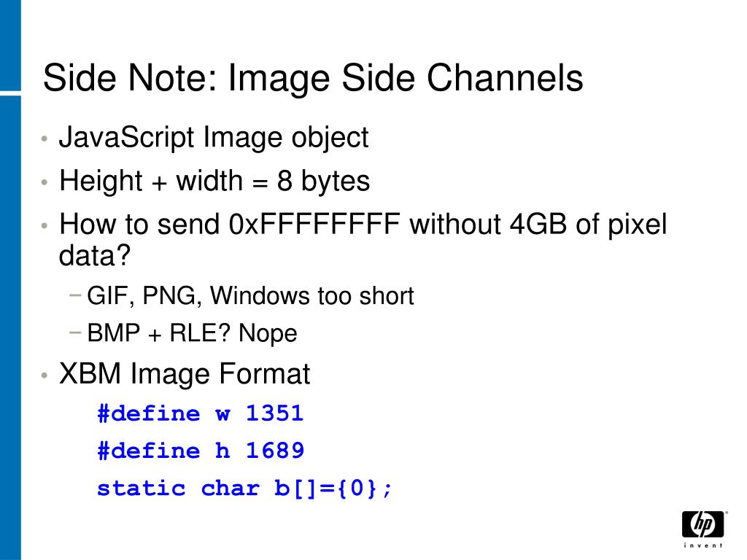Click the 'XBM Image Format' bullet
Screen dimensions: 747x560
tap(185, 374)
